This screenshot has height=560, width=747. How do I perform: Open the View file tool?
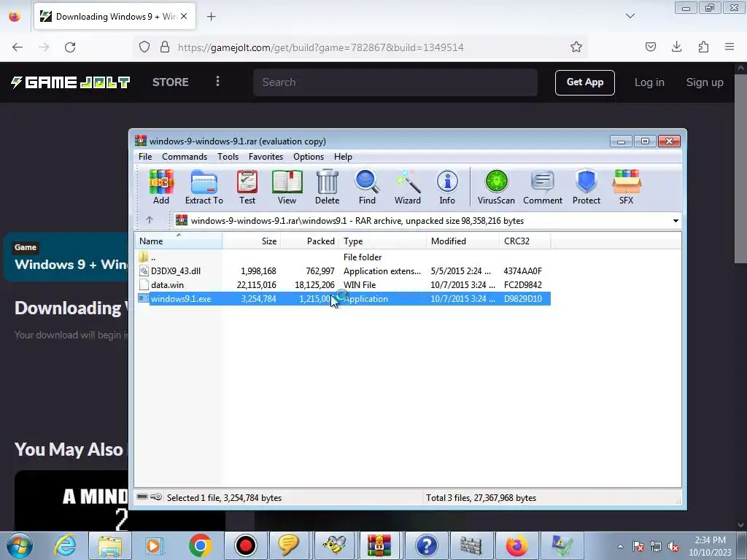[x=287, y=187]
